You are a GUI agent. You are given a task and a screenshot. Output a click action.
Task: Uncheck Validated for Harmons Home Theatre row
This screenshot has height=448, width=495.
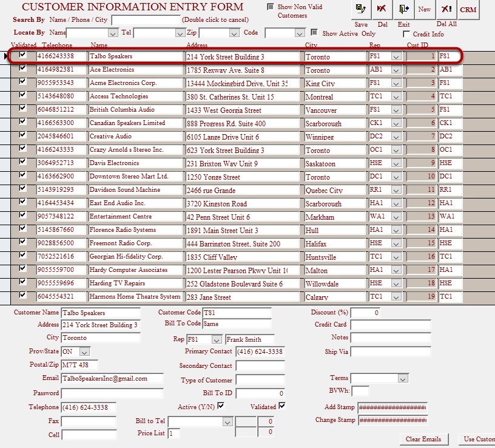click(22, 295)
